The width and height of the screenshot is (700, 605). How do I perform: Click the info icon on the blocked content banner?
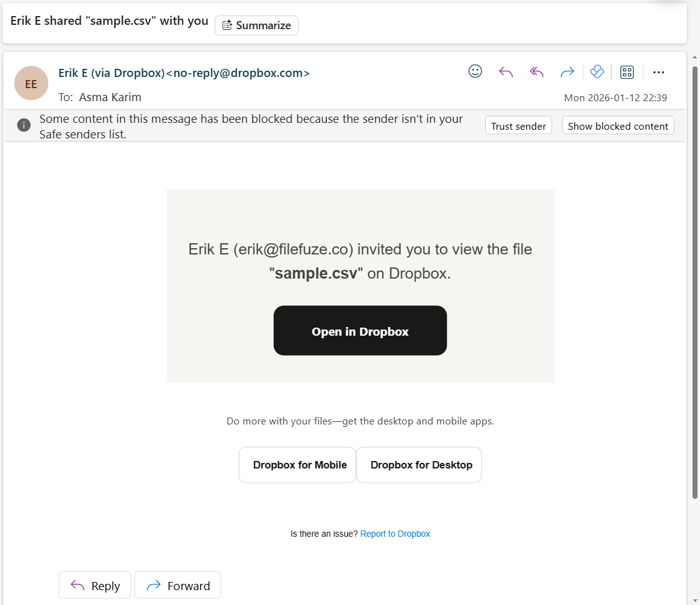pyautogui.click(x=24, y=125)
